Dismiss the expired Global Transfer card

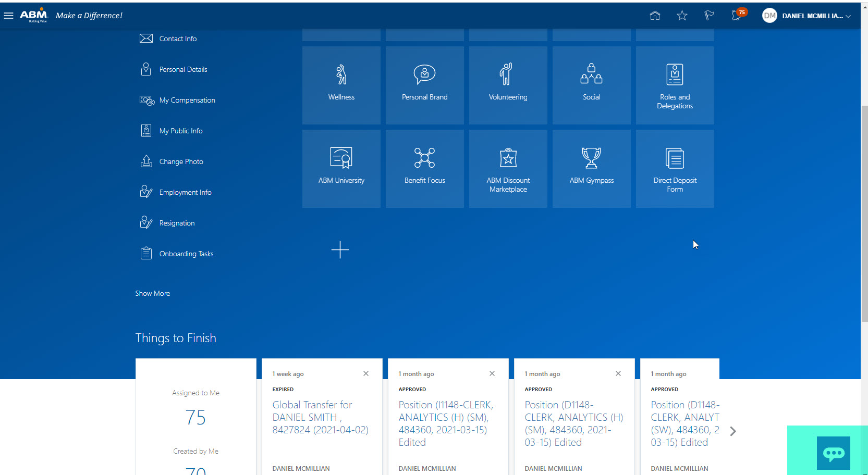pyautogui.click(x=365, y=373)
